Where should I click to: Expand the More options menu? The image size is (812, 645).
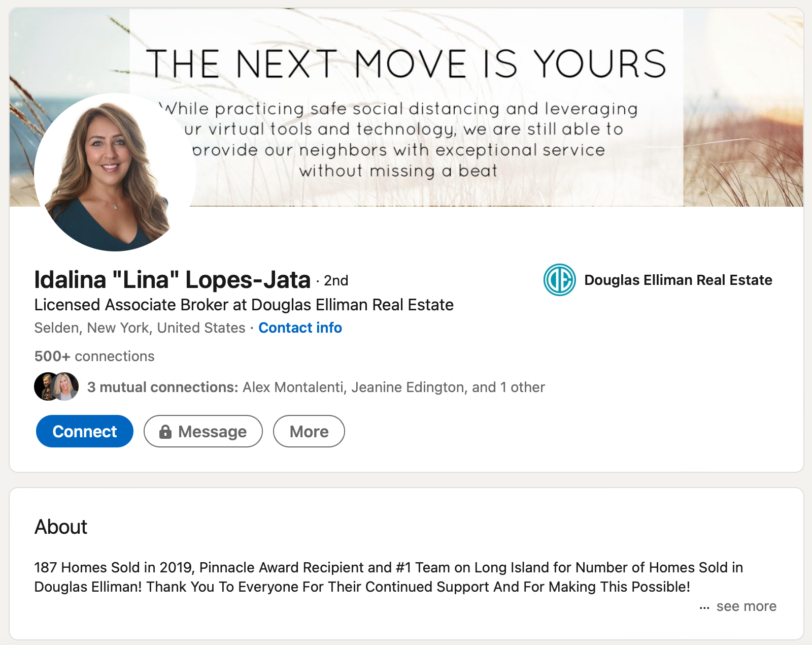309,431
